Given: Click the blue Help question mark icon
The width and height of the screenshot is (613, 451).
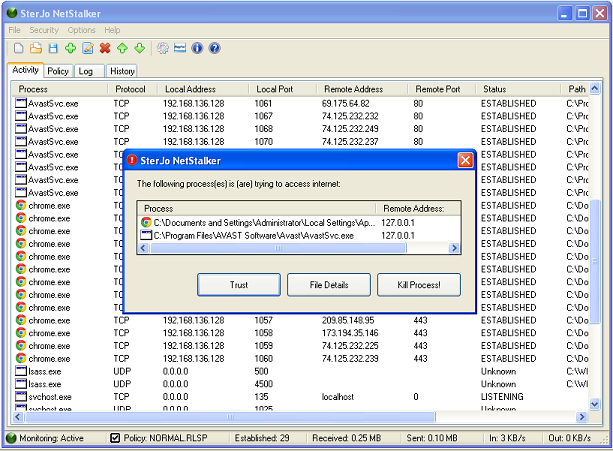Looking at the screenshot, I should pos(214,48).
